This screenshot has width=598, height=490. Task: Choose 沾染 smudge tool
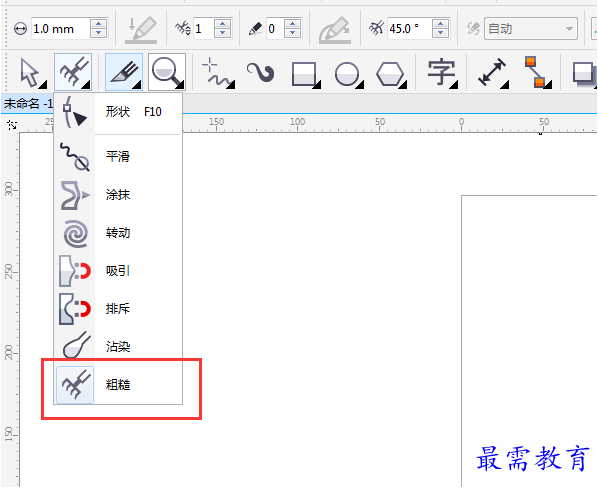coord(118,346)
